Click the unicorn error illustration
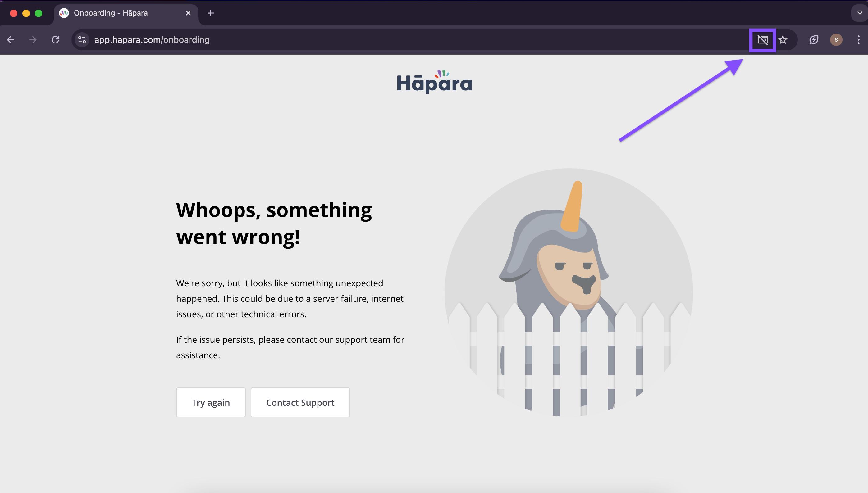The height and width of the screenshot is (493, 868). pyautogui.click(x=569, y=292)
